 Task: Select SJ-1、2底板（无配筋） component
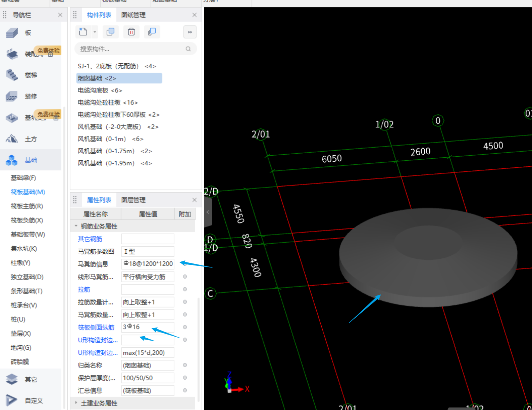coord(117,66)
